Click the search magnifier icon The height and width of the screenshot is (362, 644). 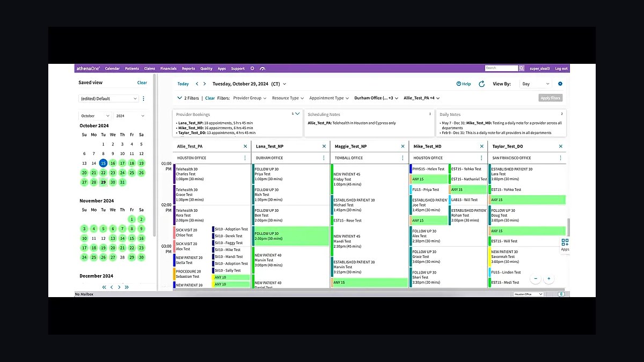click(522, 68)
